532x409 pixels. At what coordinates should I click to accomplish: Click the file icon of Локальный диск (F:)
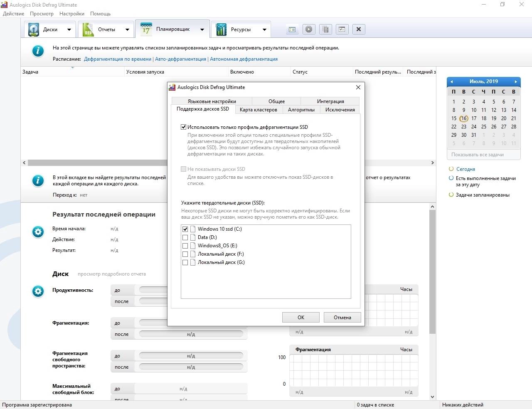[193, 254]
